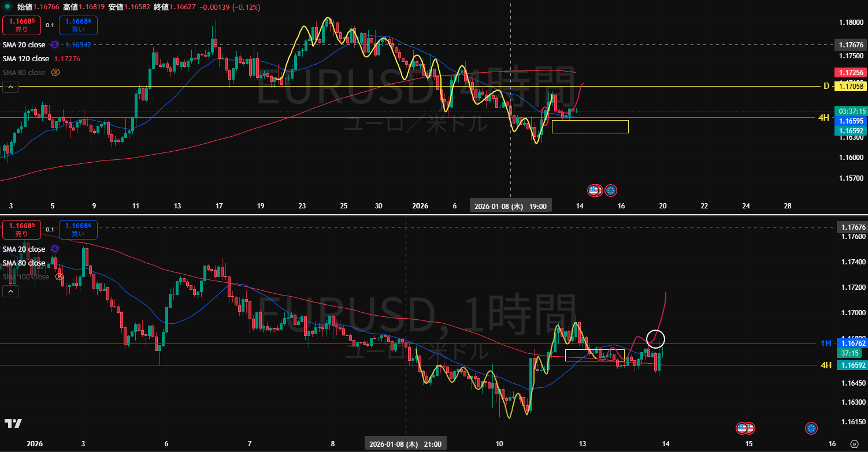The height and width of the screenshot is (452, 868).
Task: Show the hidden SMA 80 indicator in upper chart
Action: click(55, 73)
